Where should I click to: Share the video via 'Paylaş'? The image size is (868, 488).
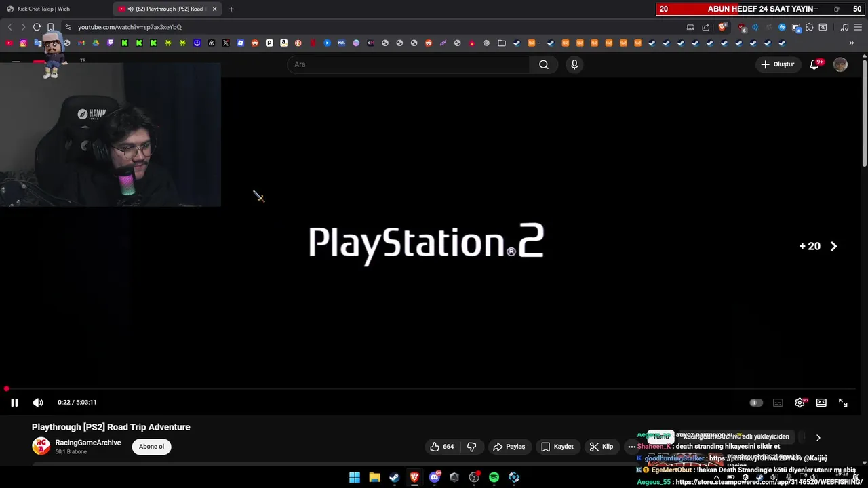(x=509, y=447)
